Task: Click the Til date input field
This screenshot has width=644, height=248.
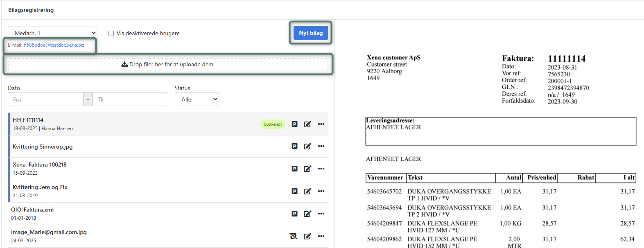Action: coord(130,99)
